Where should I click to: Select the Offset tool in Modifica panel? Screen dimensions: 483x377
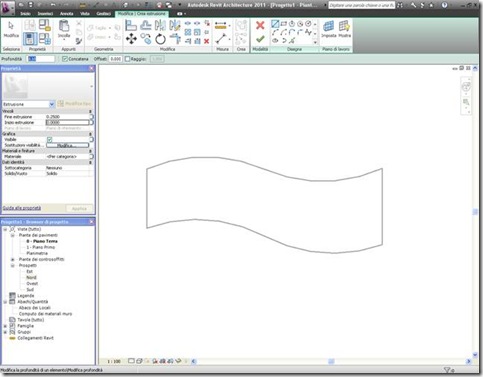[146, 25]
